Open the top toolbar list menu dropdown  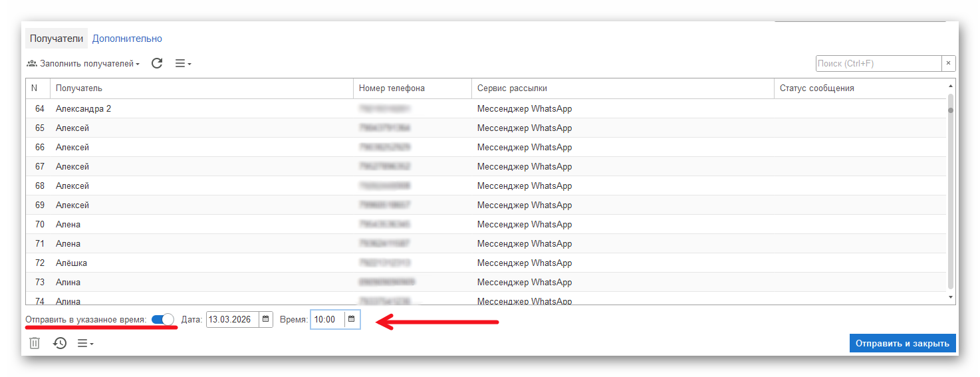click(183, 64)
